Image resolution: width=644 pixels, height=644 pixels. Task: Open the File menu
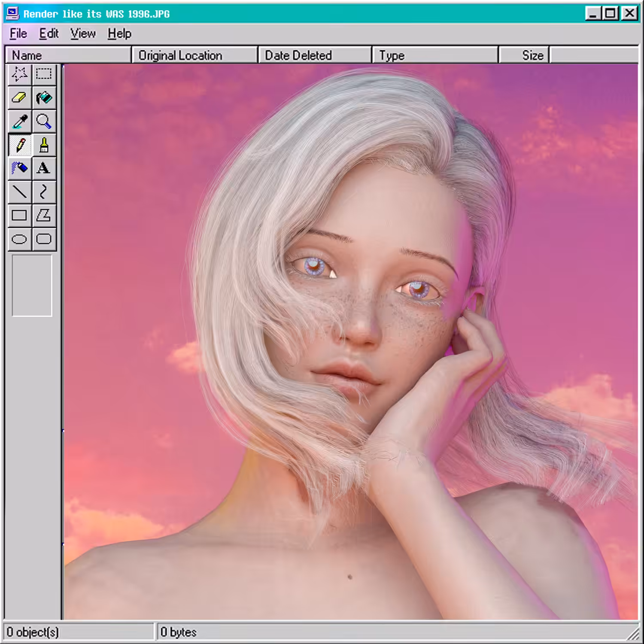pos(18,33)
